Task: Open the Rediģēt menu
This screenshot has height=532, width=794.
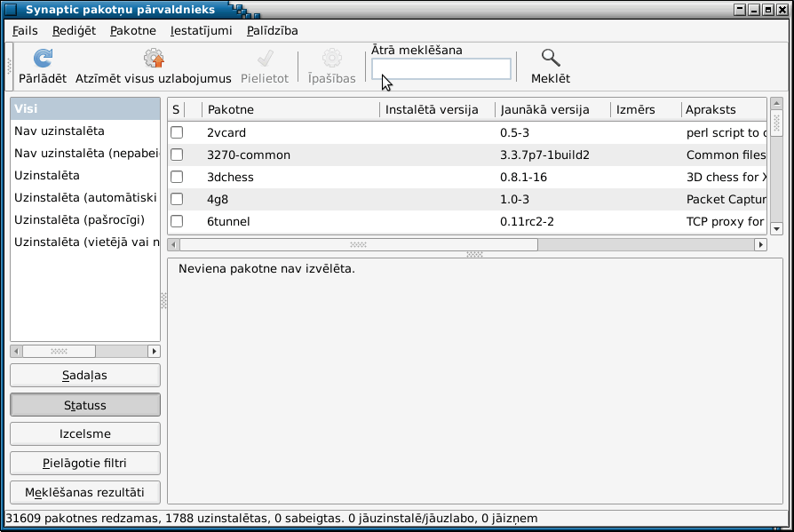Action: coord(74,30)
